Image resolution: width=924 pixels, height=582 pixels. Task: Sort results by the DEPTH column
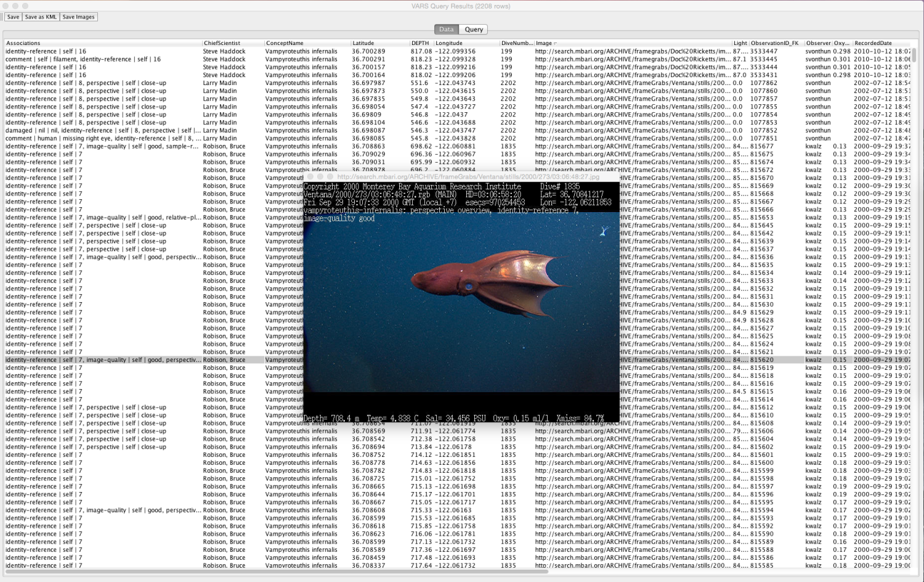click(420, 43)
